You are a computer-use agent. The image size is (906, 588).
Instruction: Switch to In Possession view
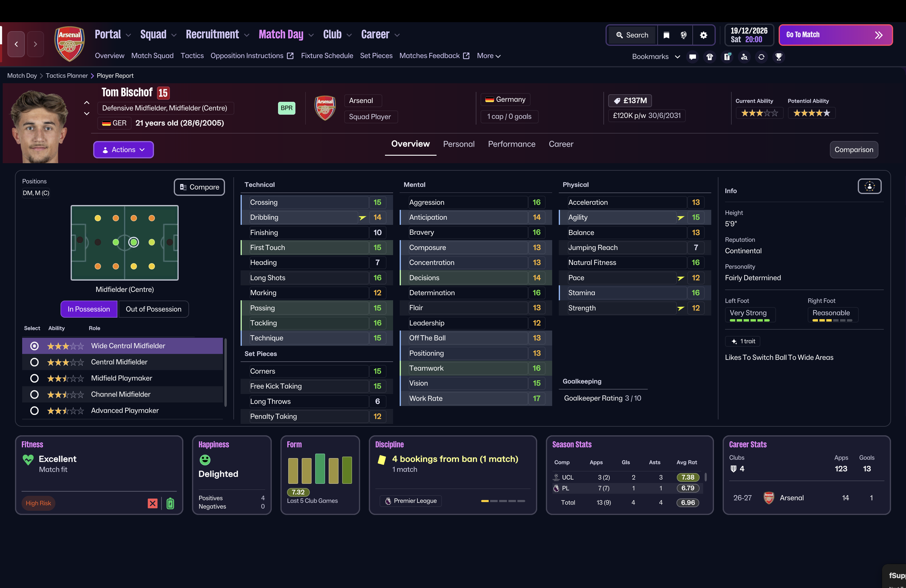coord(89,309)
